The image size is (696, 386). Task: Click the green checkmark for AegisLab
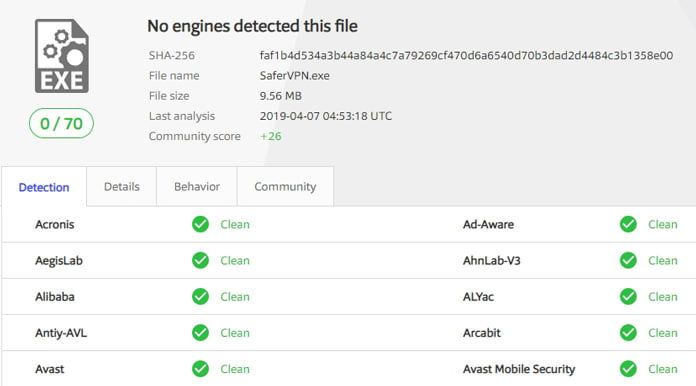[x=200, y=260]
